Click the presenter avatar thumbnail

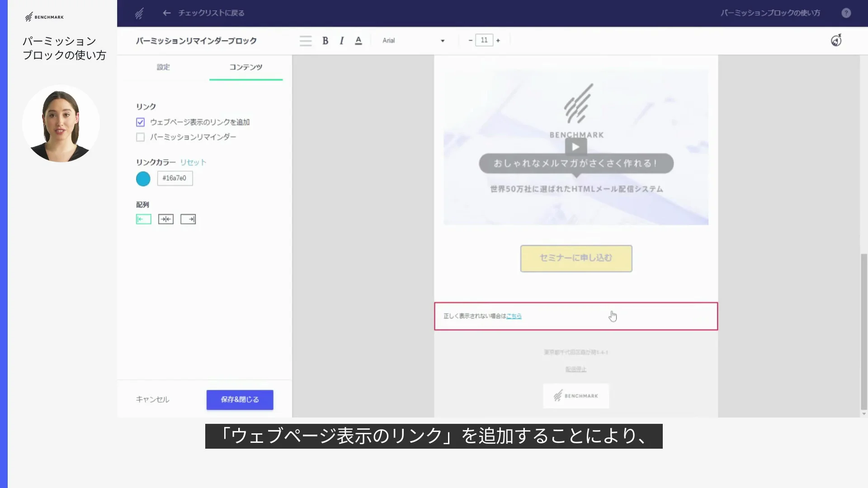pyautogui.click(x=61, y=124)
